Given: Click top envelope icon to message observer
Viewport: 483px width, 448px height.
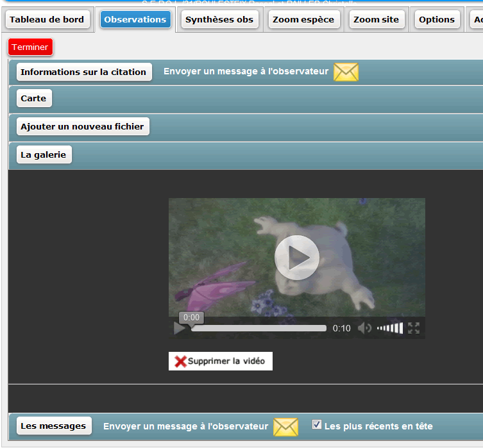Looking at the screenshot, I should pyautogui.click(x=346, y=72).
